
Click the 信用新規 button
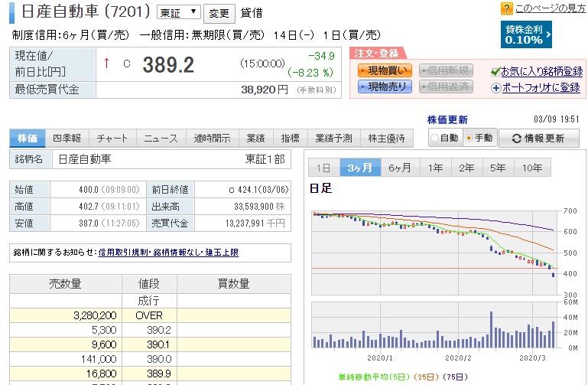coord(446,70)
